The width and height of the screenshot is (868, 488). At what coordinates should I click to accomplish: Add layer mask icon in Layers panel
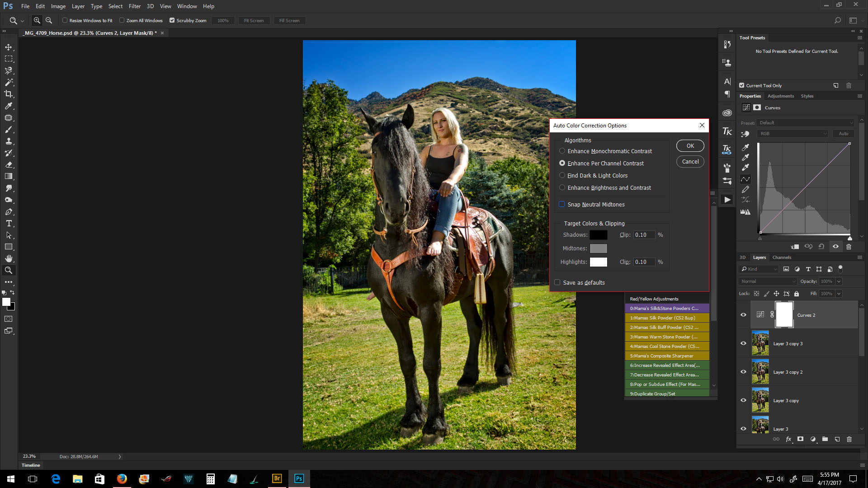coord(800,439)
